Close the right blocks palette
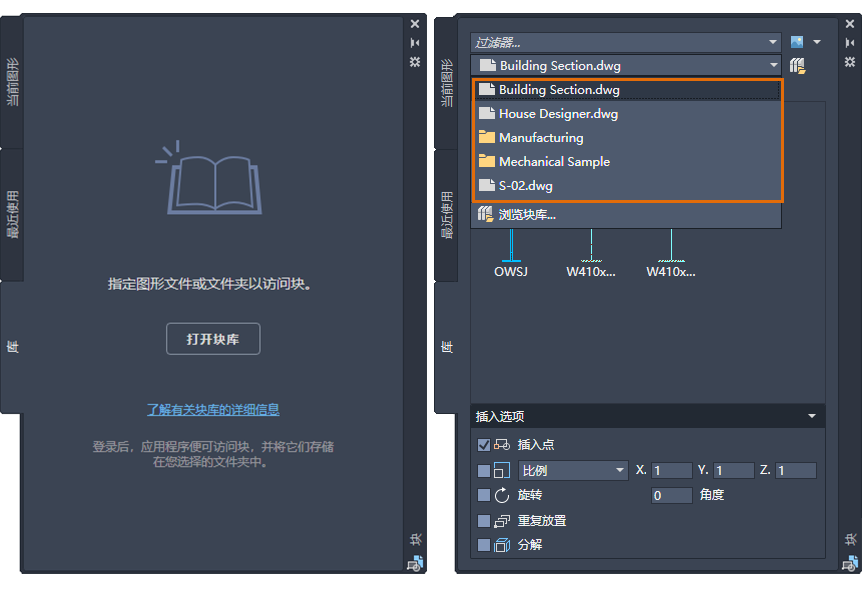Viewport: 862px width, 590px height. (850, 24)
